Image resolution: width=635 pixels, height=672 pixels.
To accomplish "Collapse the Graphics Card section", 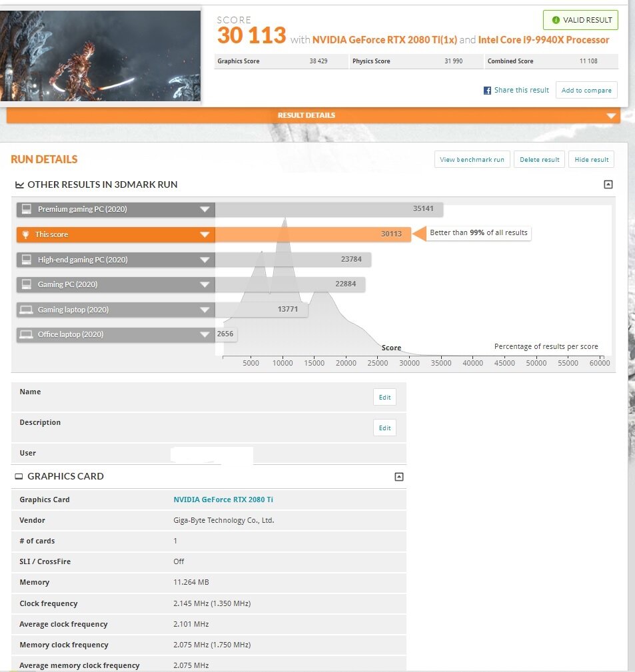I will [x=398, y=477].
